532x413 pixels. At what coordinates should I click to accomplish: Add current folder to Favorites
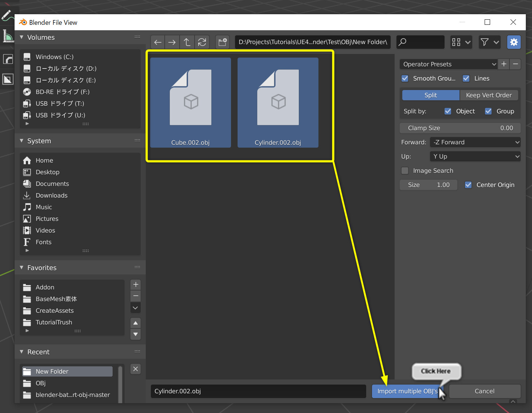(x=136, y=285)
